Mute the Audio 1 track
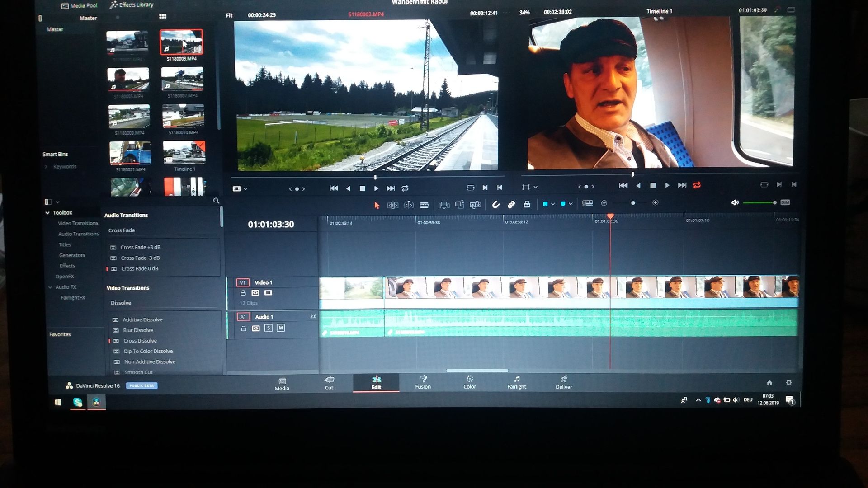This screenshot has width=868, height=488. click(281, 328)
